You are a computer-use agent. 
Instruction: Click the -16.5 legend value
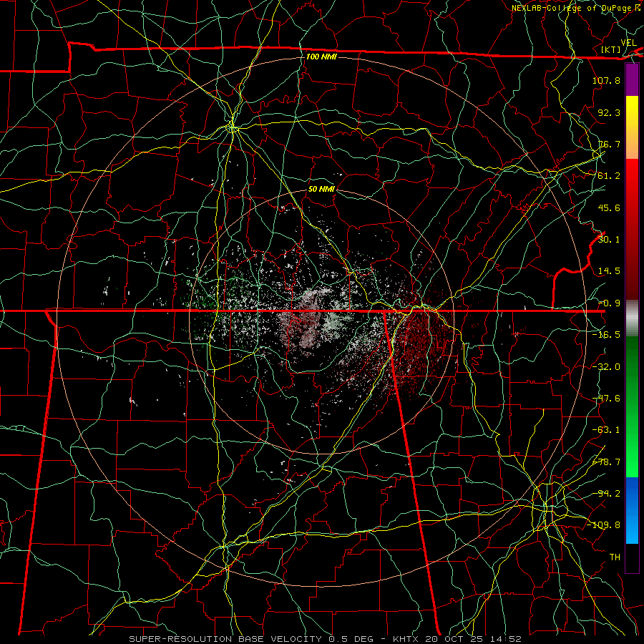[x=606, y=335]
